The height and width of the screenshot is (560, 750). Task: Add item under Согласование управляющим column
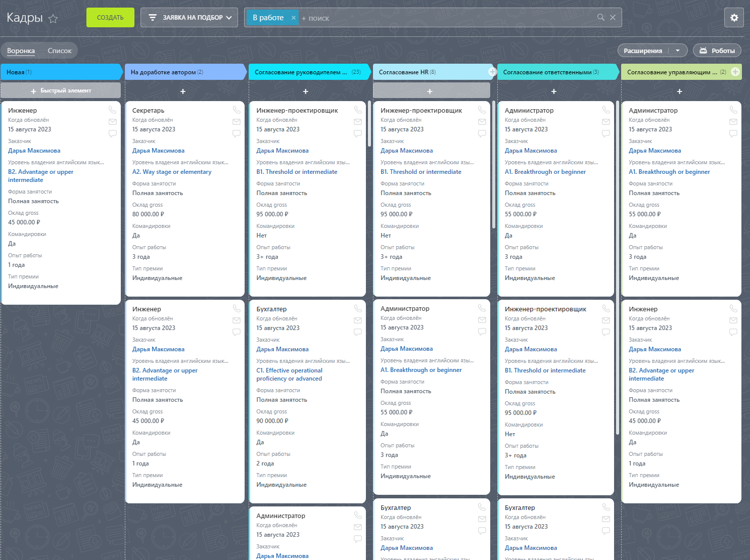click(x=680, y=91)
